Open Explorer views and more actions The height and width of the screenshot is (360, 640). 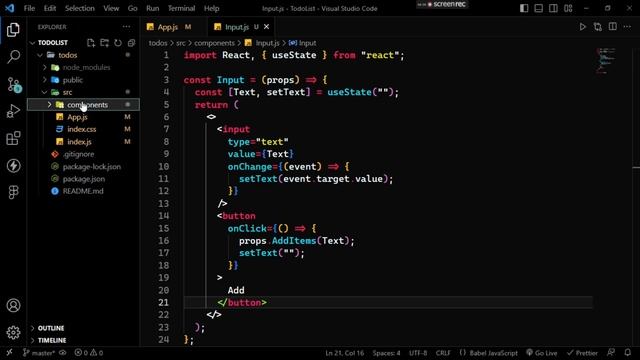click(x=127, y=27)
